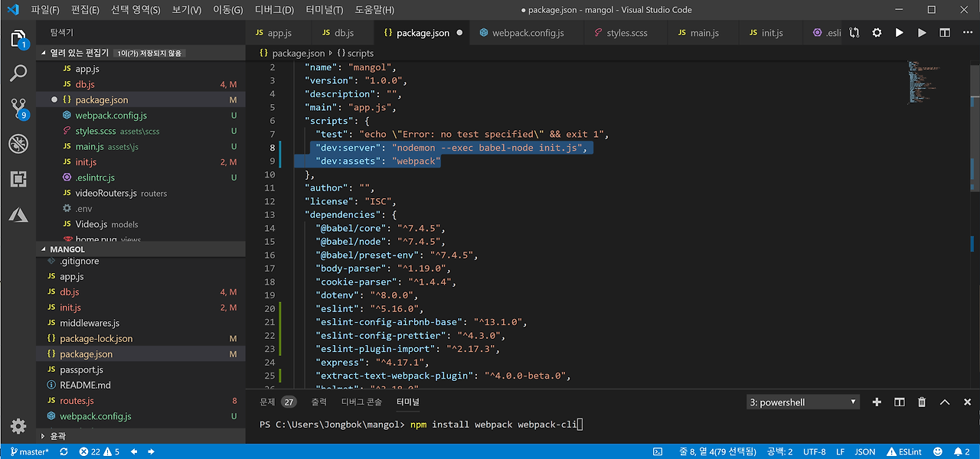Screen dimensions: 980x459
Task: Go back with left arrow in status bar
Action: tap(134, 451)
